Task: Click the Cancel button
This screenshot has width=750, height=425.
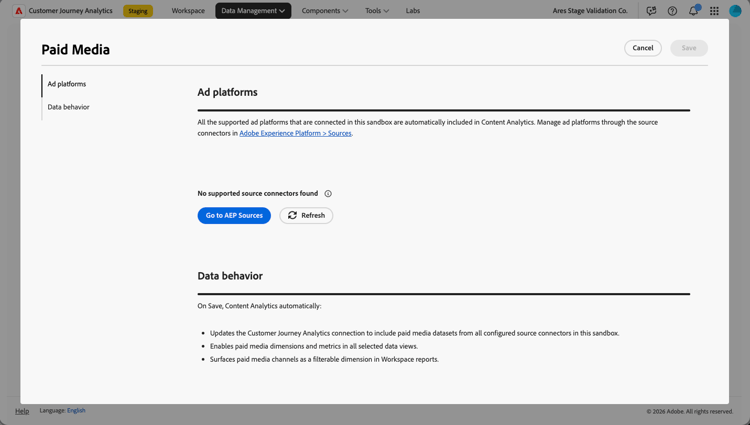Action: [x=642, y=48]
